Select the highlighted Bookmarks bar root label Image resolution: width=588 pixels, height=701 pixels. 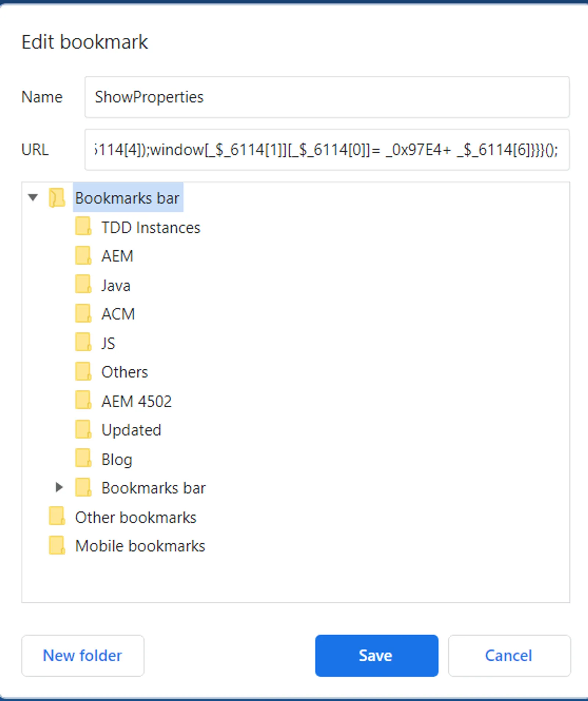(127, 198)
